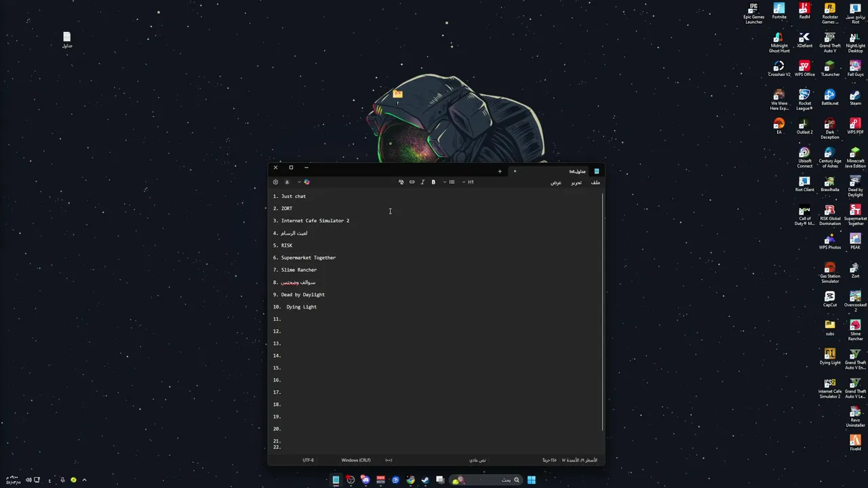Open PEAK desktop shortcut
Image resolution: width=868 pixels, height=488 pixels.
855,241
